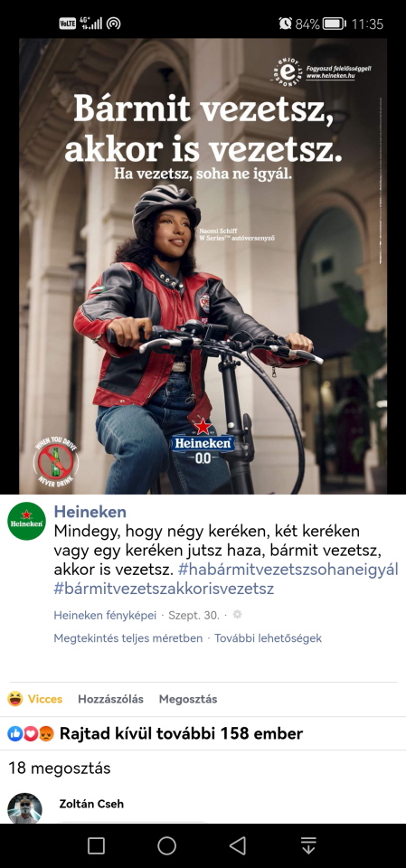Tap the Android back triangle button

click(x=238, y=845)
